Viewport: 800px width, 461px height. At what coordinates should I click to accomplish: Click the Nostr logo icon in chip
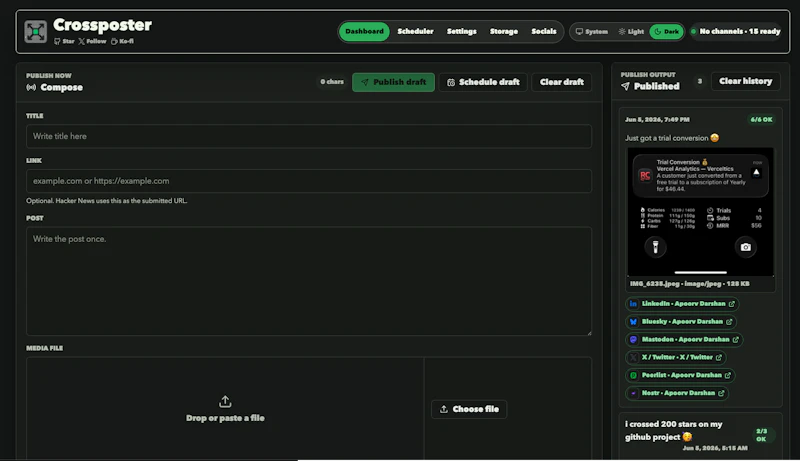633,393
